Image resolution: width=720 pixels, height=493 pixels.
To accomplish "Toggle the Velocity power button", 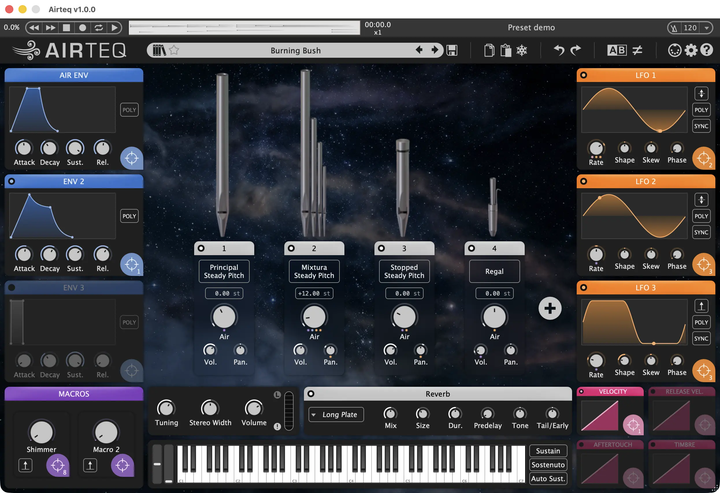I will pos(581,392).
